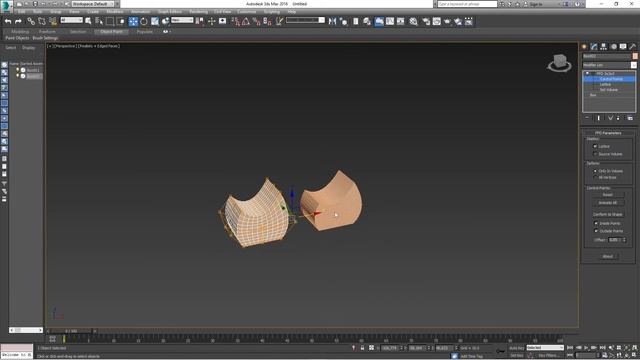Screen dimensions: 640x360
Task: Click Configure Modifier Sets icon
Action: (x=630, y=118)
